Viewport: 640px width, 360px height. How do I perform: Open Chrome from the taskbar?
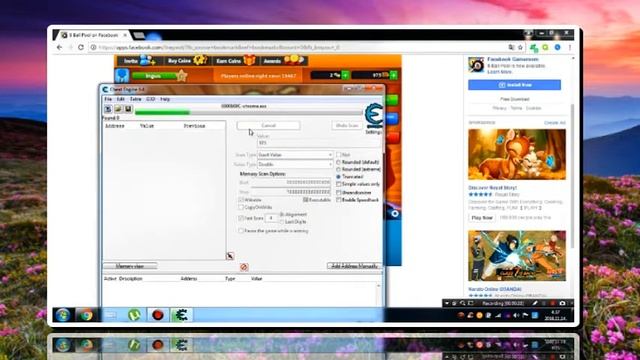pyautogui.click(x=86, y=315)
